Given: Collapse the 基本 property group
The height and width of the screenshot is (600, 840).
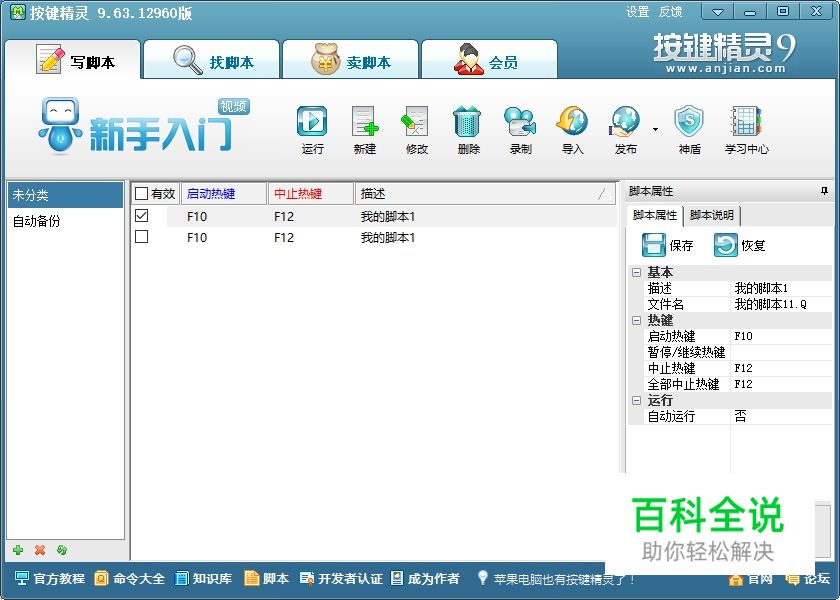Looking at the screenshot, I should (x=636, y=272).
